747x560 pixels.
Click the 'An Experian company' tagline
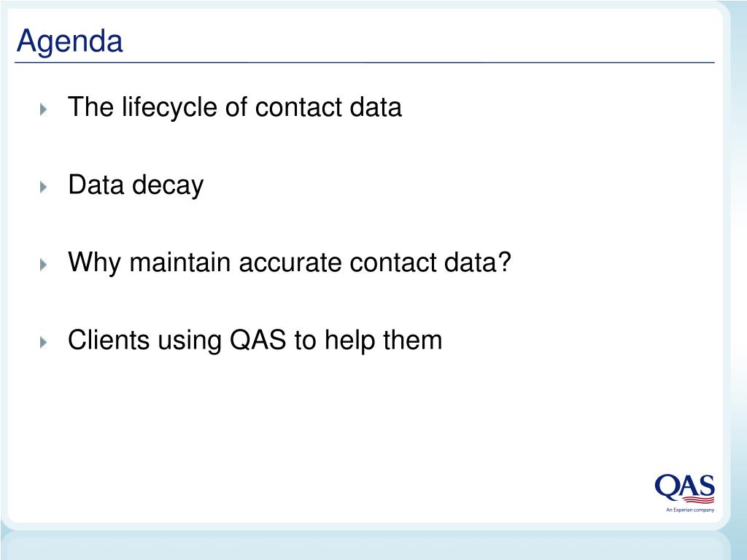click(x=690, y=510)
